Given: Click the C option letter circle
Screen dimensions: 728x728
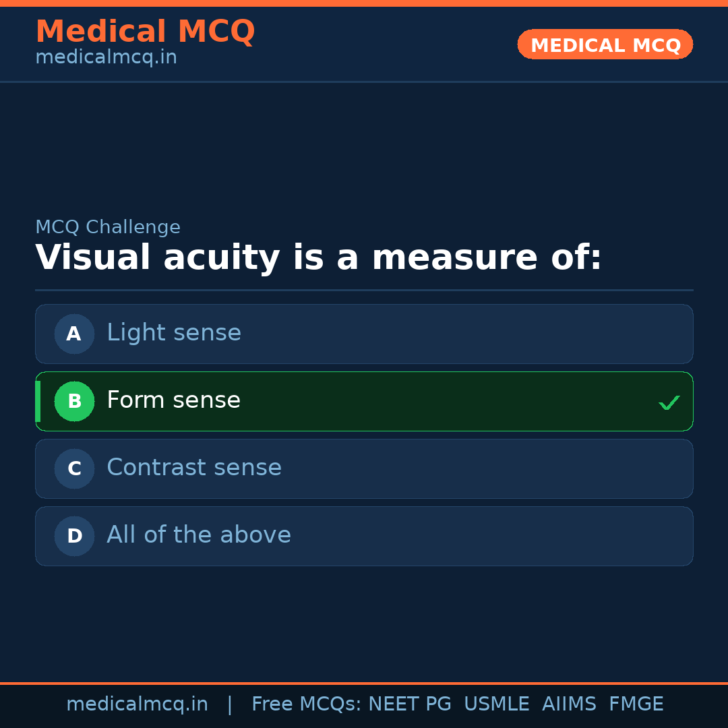Looking at the screenshot, I should (74, 468).
